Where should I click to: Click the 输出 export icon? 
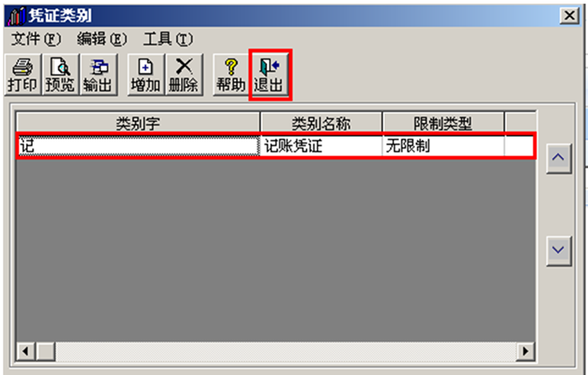[98, 75]
